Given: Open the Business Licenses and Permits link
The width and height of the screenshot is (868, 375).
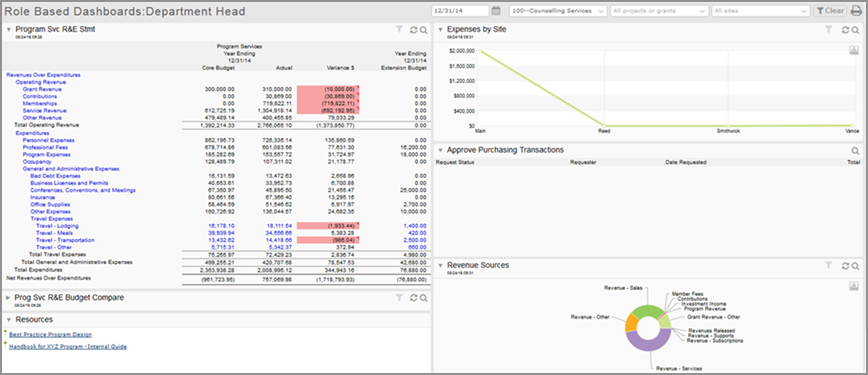Looking at the screenshot, I should 69,183.
